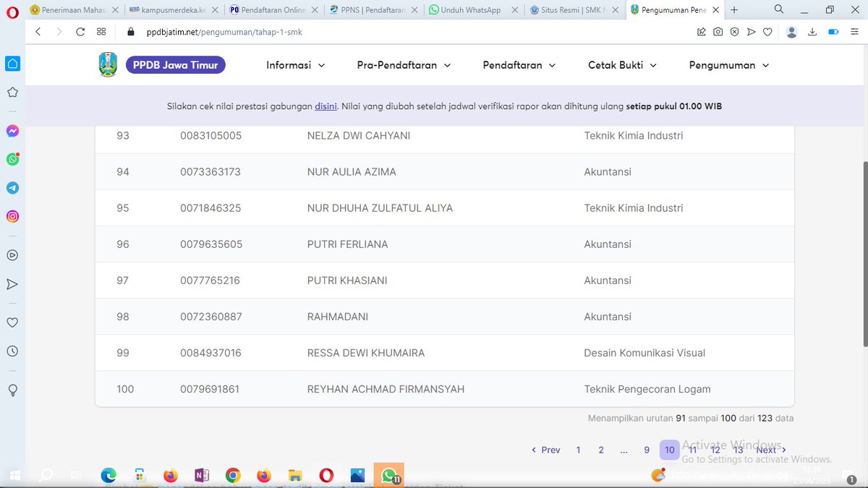Go to pagination page 11

pos(693,450)
